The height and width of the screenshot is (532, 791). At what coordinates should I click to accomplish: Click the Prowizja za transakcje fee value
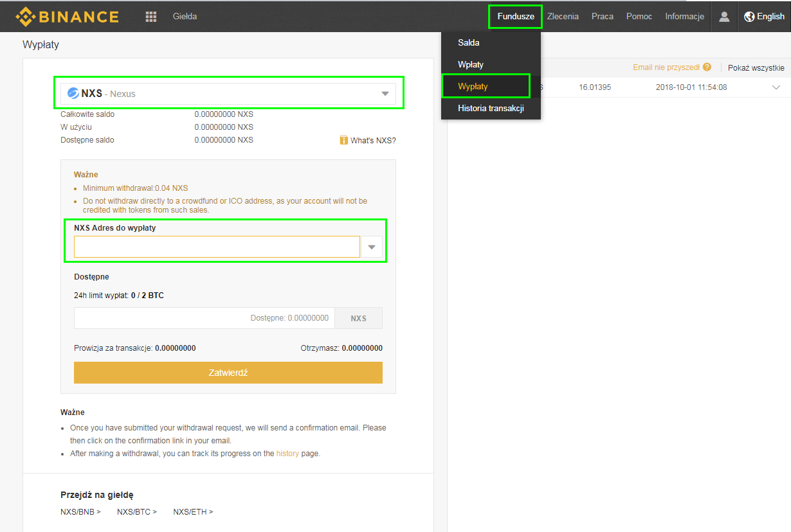click(x=176, y=348)
